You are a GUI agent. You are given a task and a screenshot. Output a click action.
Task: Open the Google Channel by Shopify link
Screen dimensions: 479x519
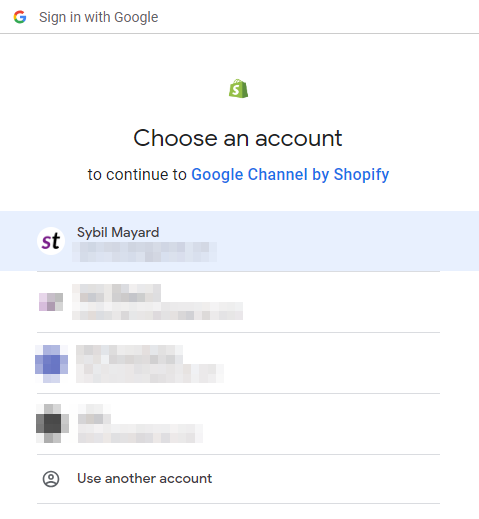(x=290, y=174)
